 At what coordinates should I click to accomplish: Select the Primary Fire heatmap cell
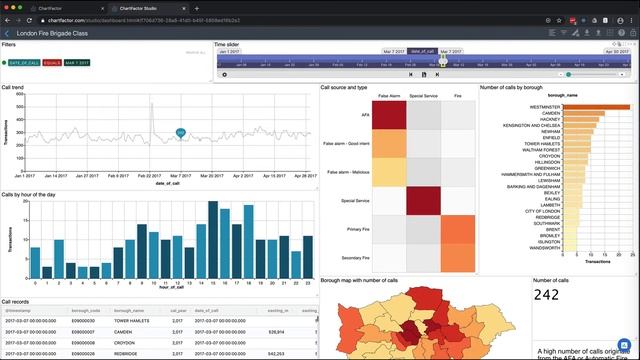(x=458, y=229)
